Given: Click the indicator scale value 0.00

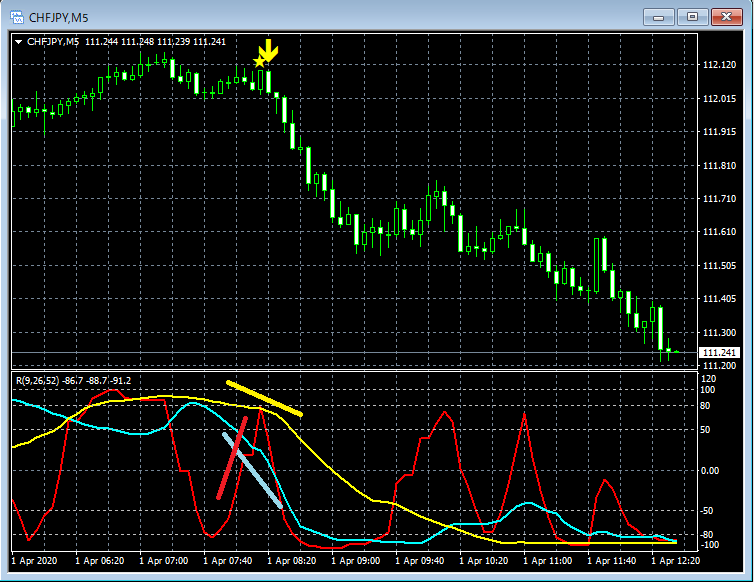Looking at the screenshot, I should click(710, 470).
